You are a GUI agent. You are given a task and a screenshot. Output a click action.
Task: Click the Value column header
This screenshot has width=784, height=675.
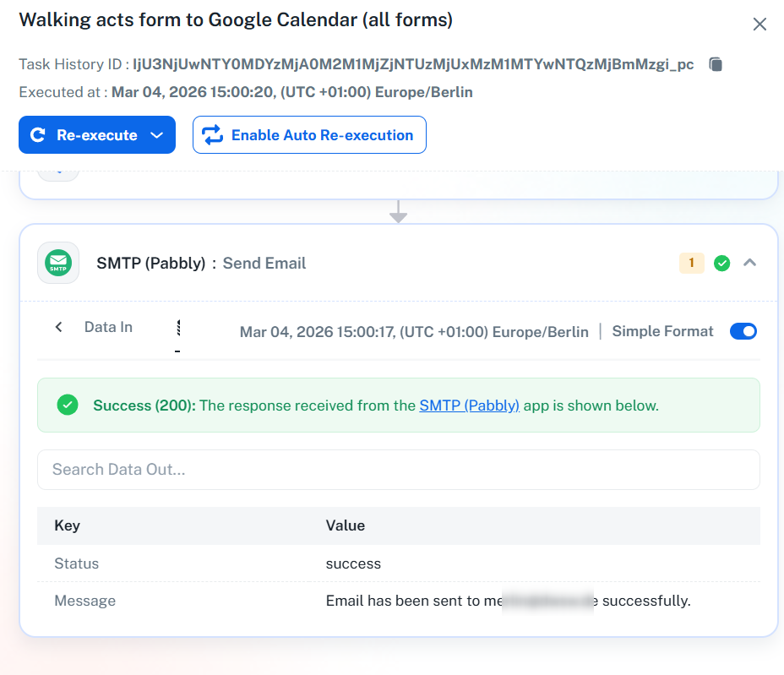(x=345, y=525)
